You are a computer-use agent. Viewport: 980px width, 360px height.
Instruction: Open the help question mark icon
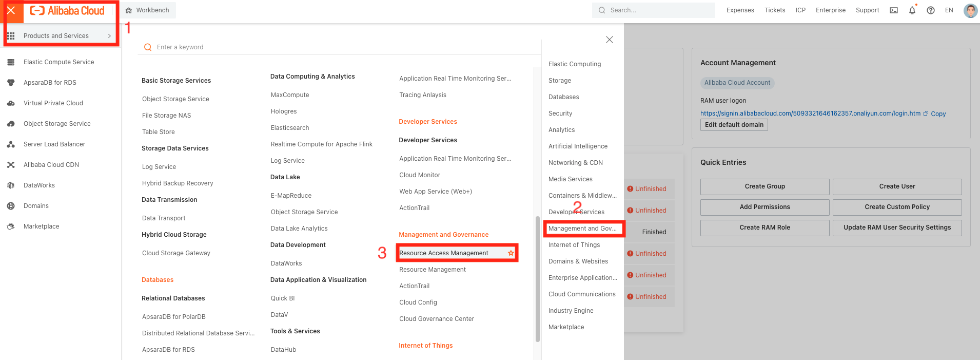coord(931,10)
